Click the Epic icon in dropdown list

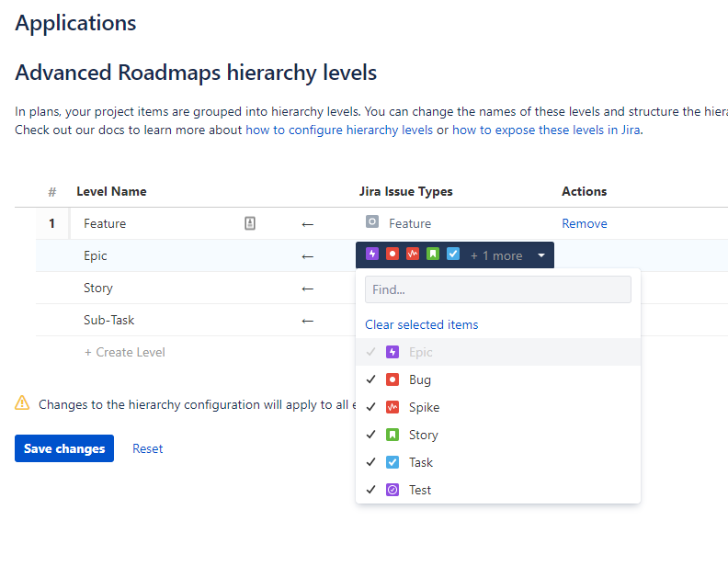point(392,352)
